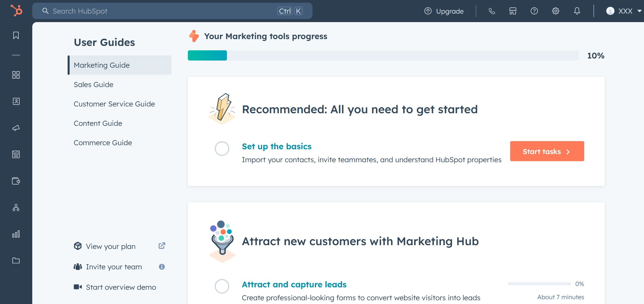The height and width of the screenshot is (304, 644).
Task: Click the Upgrade arrow icon
Action: click(x=428, y=11)
